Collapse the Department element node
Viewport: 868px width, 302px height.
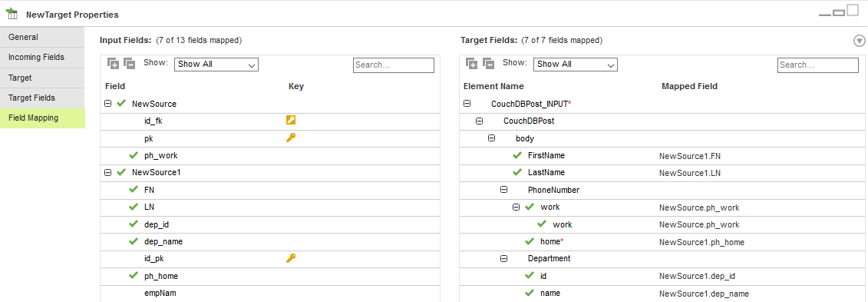pyautogui.click(x=503, y=258)
